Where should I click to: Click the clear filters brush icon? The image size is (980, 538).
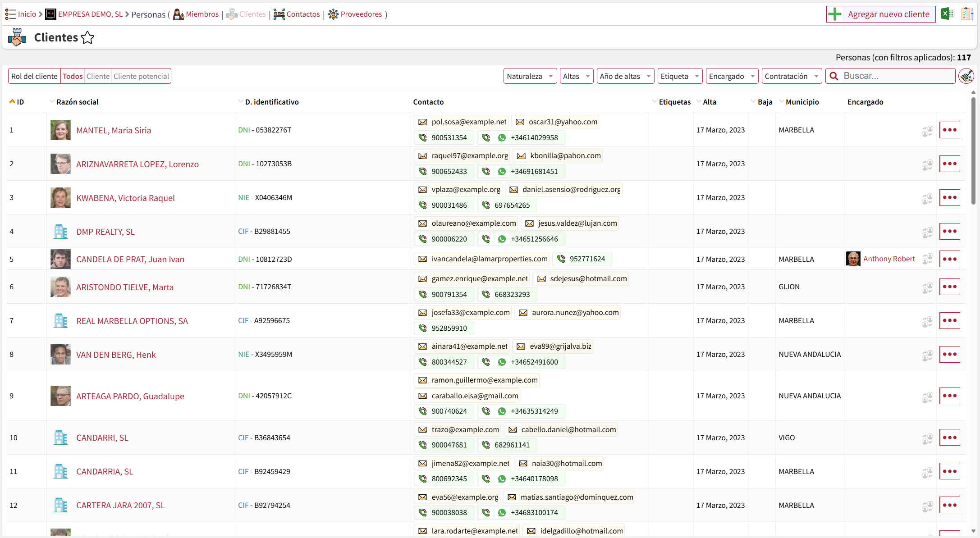tap(966, 76)
